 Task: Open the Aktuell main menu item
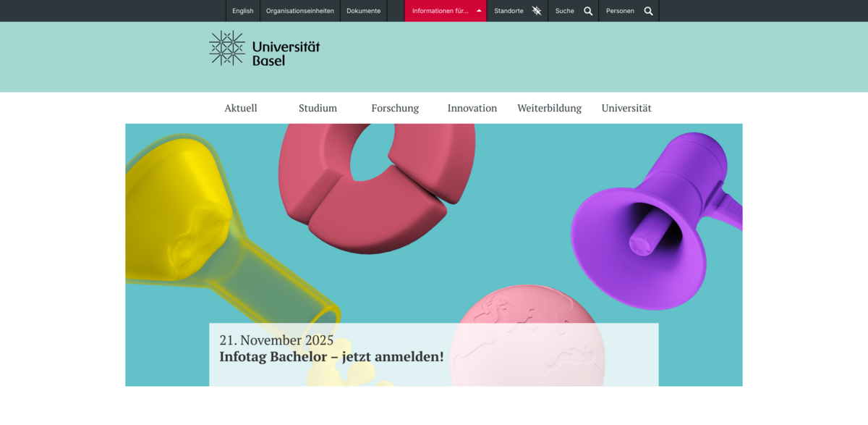pyautogui.click(x=241, y=108)
